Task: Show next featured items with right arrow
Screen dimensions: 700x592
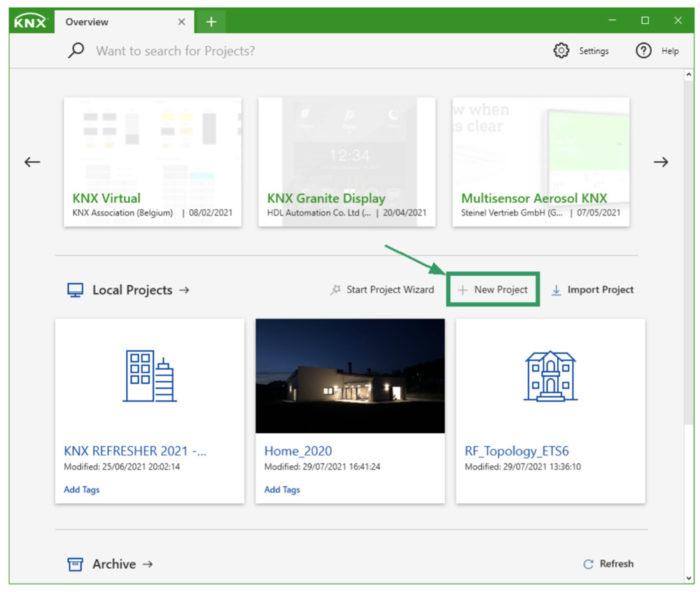Action: pyautogui.click(x=661, y=162)
